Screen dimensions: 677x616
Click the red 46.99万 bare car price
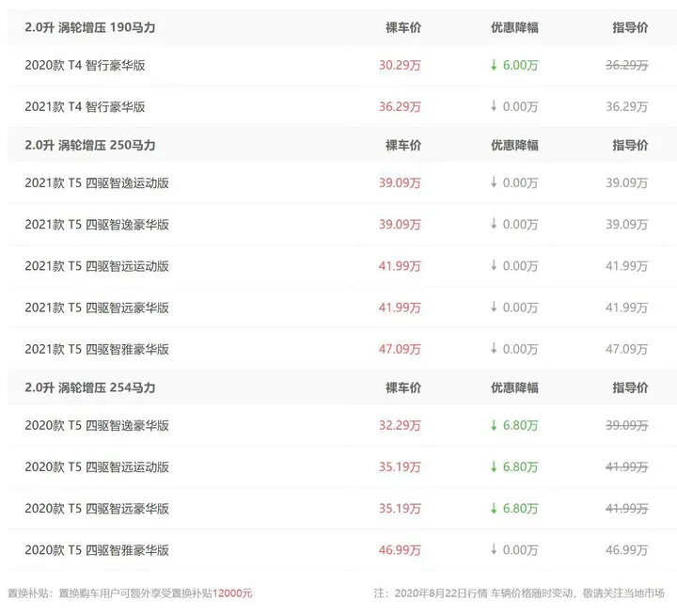[x=400, y=550]
